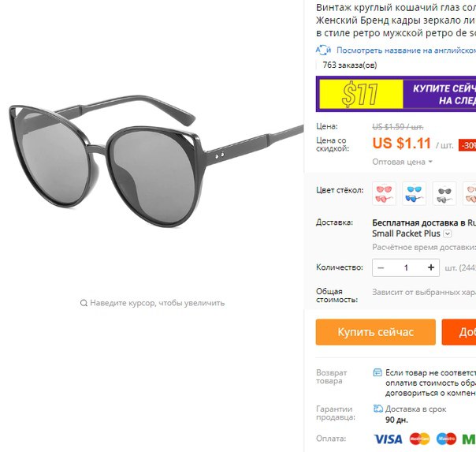Select the gray lens color option

444,194
